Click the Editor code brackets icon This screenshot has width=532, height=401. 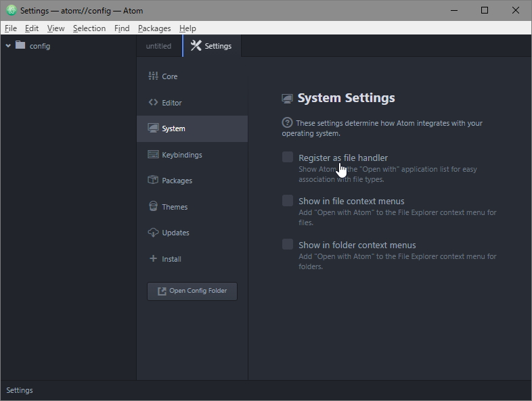tap(153, 103)
